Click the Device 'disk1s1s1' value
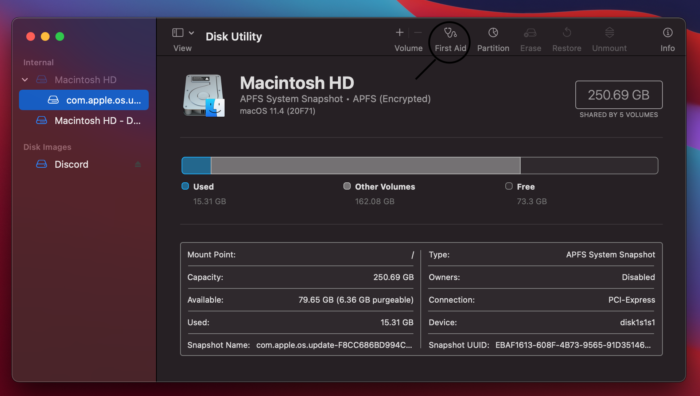 [638, 322]
